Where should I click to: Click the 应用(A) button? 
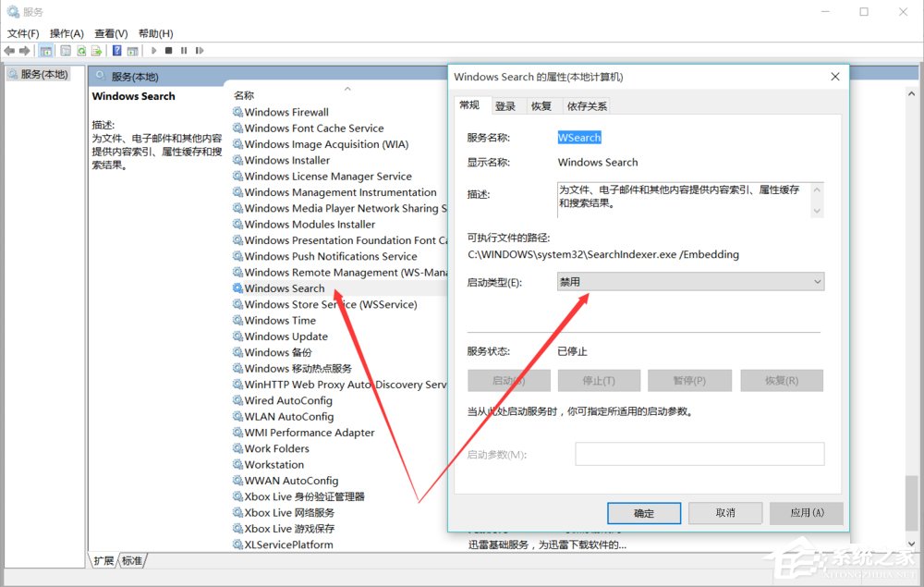pos(806,513)
